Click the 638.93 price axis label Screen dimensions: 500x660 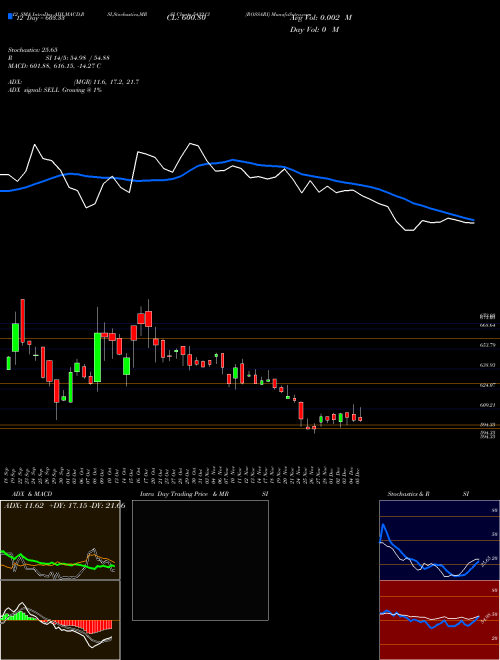click(x=488, y=365)
